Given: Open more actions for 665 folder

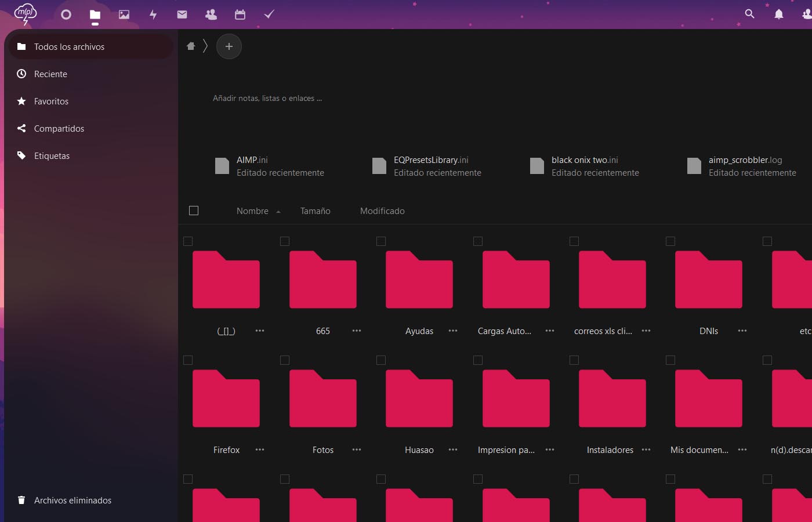Looking at the screenshot, I should pos(357,331).
